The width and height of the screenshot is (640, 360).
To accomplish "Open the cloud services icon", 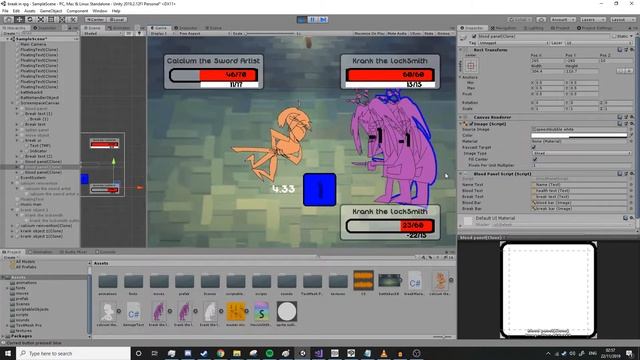I will tap(541, 19).
